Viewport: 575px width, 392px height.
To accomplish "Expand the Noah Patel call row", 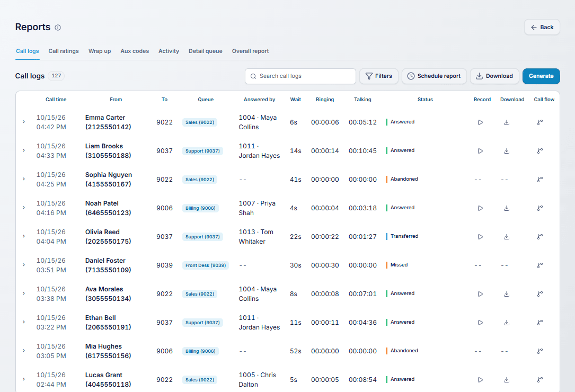I will click(24, 208).
